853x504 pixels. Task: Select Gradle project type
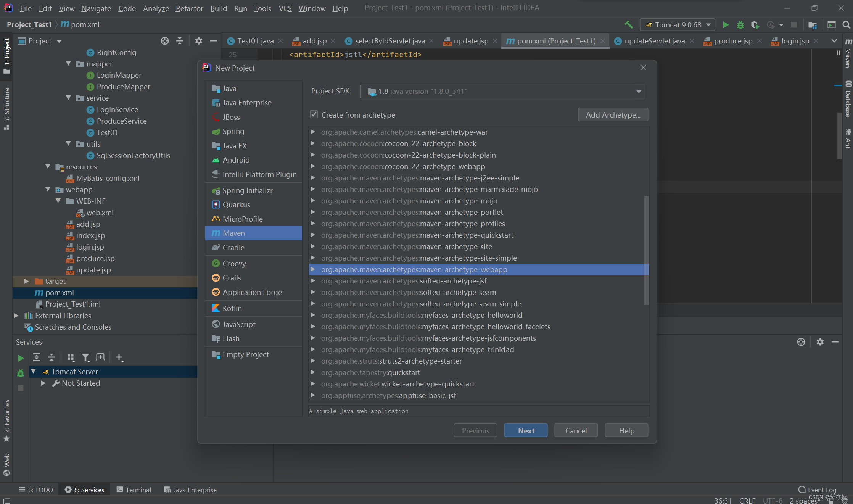click(254, 248)
